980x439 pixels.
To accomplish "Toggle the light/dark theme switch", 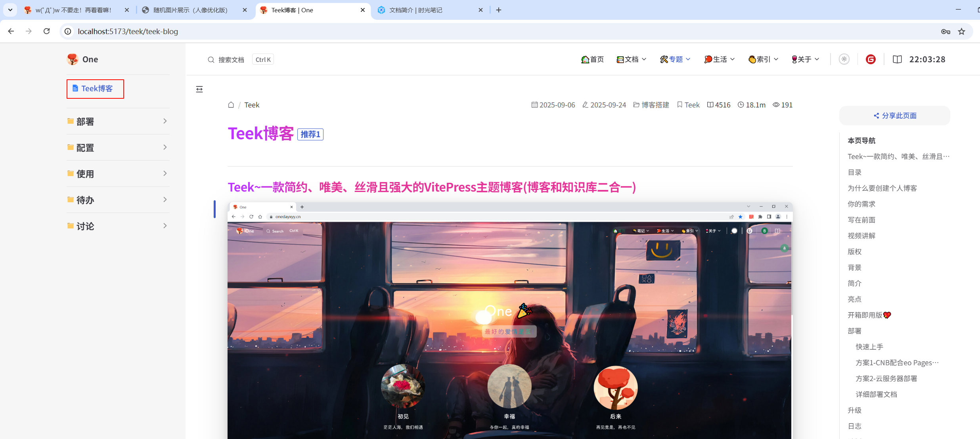I will point(844,59).
